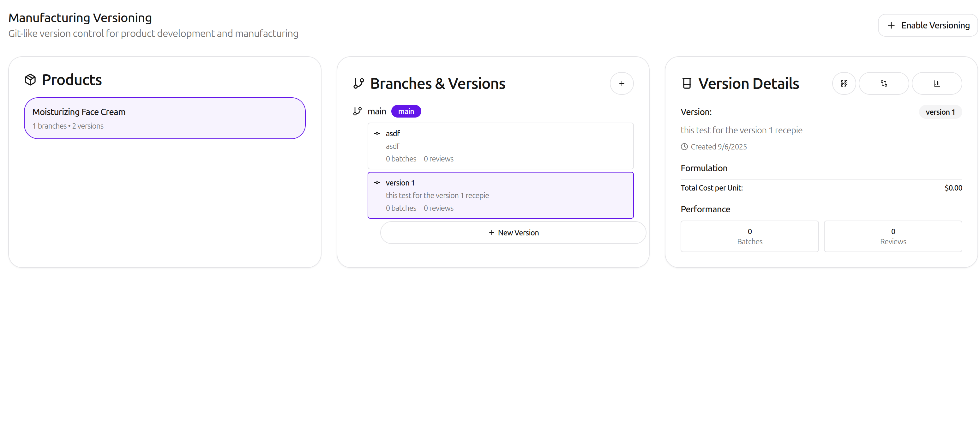Select the Moisturizing Face Cream product
Viewport: 980px width, 425px height.
tap(165, 118)
